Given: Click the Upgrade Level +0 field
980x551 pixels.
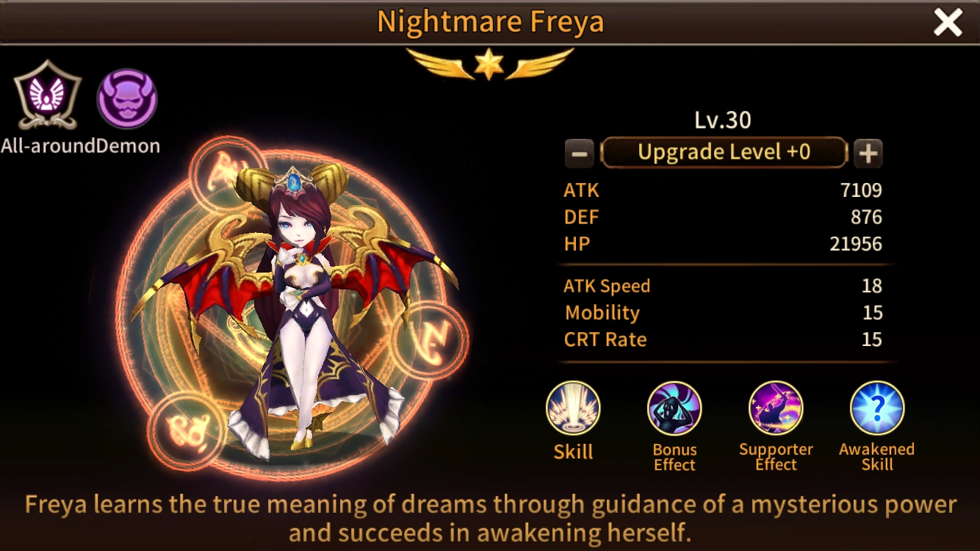Looking at the screenshot, I should pos(724,152).
